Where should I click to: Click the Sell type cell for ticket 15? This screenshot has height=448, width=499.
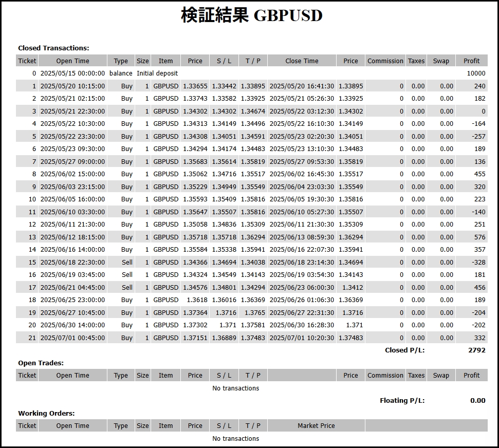(127, 262)
